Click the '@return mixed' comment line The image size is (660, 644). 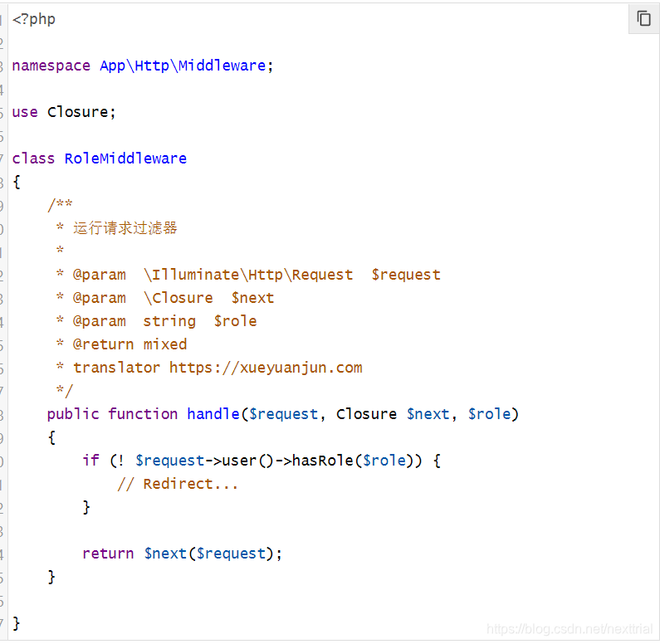130,344
